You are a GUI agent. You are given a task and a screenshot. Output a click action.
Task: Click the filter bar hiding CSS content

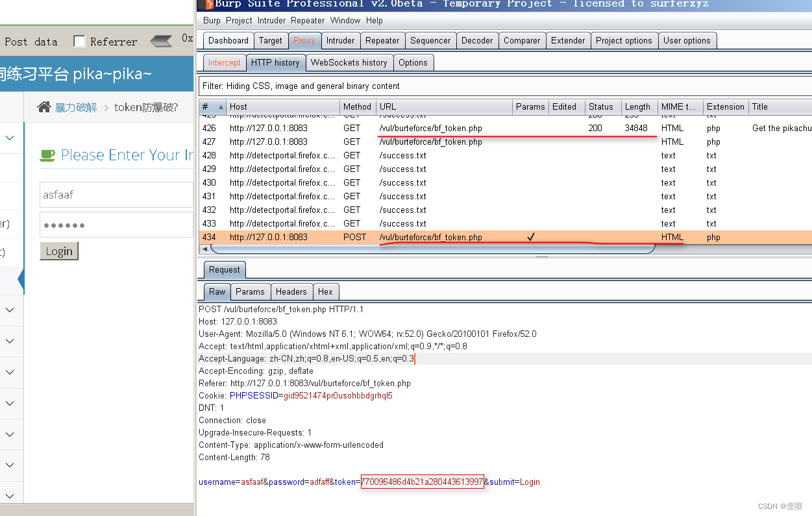pyautogui.click(x=505, y=86)
